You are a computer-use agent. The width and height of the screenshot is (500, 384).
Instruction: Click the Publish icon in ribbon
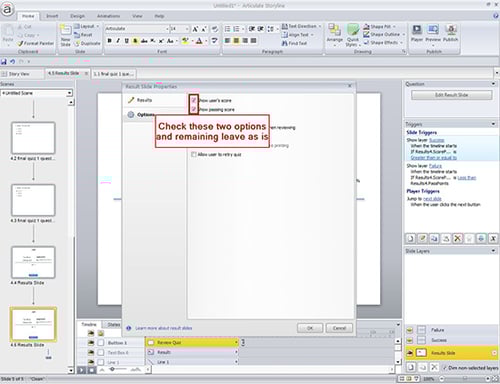coord(450,33)
